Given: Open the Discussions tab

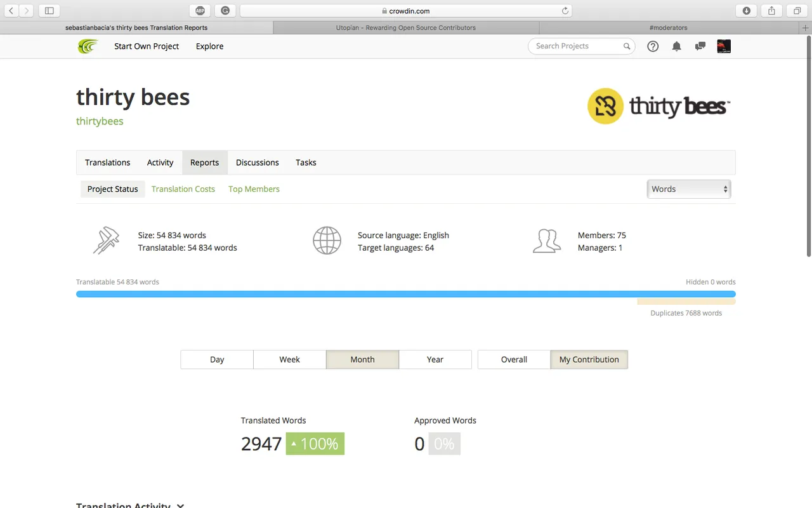Looking at the screenshot, I should (x=258, y=163).
